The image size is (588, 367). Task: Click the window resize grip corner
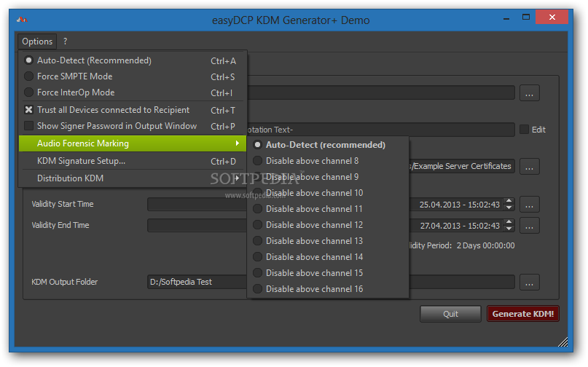[x=563, y=342]
